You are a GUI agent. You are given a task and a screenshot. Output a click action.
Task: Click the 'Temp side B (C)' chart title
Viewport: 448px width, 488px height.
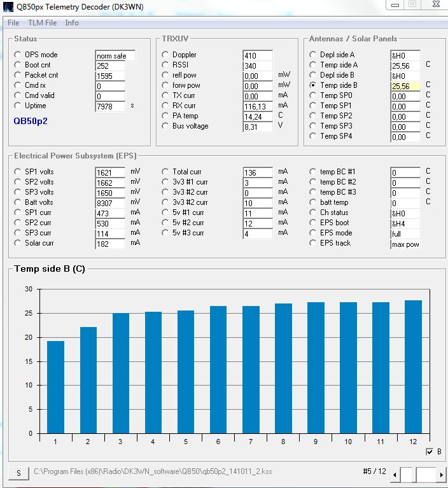pos(50,268)
